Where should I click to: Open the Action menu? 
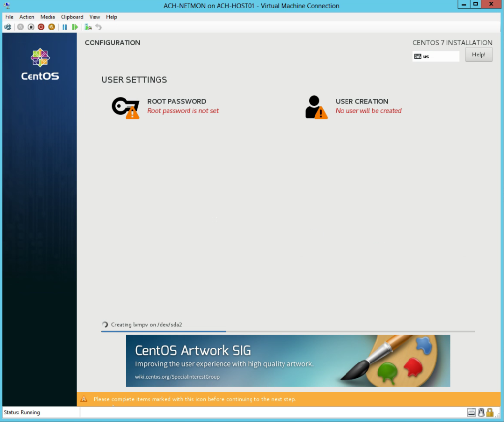tap(27, 17)
